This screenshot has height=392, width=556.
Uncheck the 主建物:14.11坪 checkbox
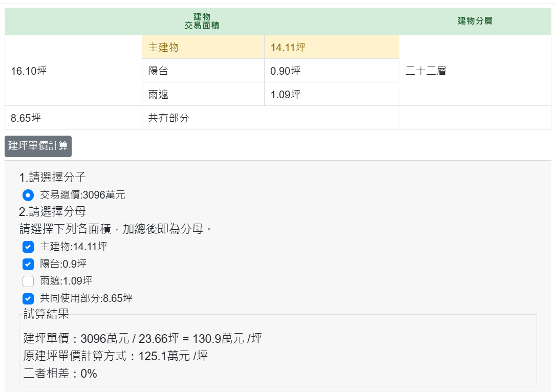pyautogui.click(x=28, y=247)
